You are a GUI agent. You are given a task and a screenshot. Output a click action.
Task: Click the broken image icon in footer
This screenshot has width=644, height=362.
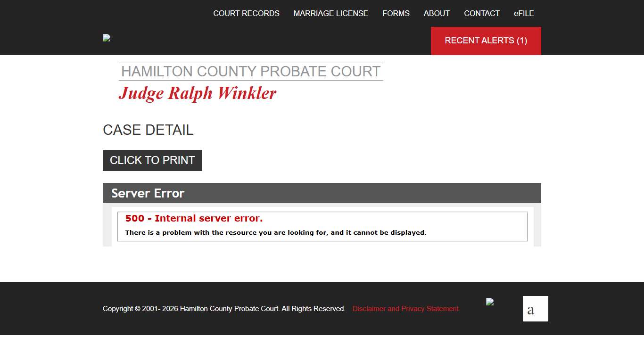pyautogui.click(x=490, y=302)
